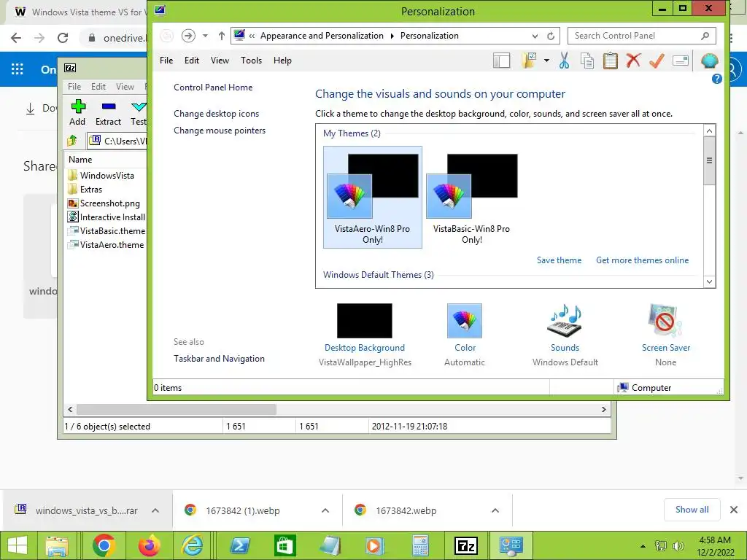Open the WindowsVista folder in 7-Zip

[x=107, y=175]
